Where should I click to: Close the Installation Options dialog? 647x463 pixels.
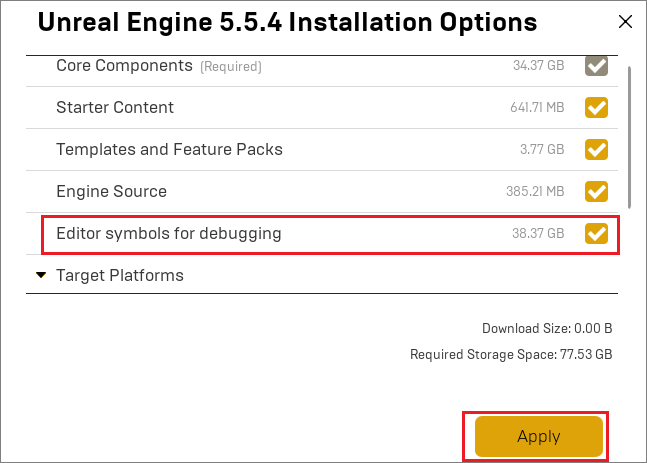[625, 21]
